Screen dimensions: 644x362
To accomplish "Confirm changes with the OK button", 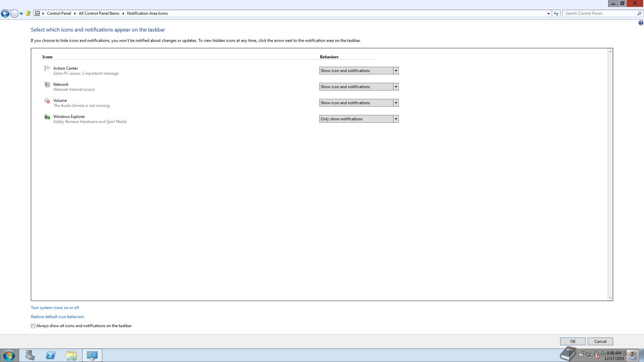I will [x=573, y=342].
